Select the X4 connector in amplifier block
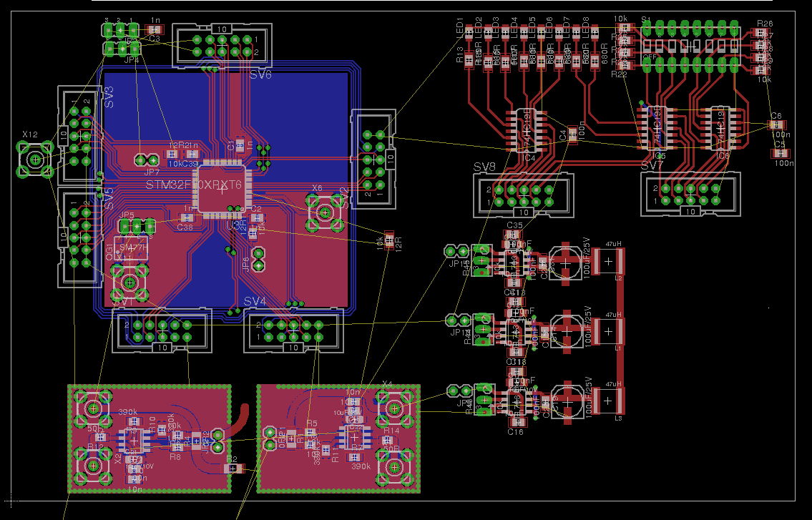 [394, 408]
